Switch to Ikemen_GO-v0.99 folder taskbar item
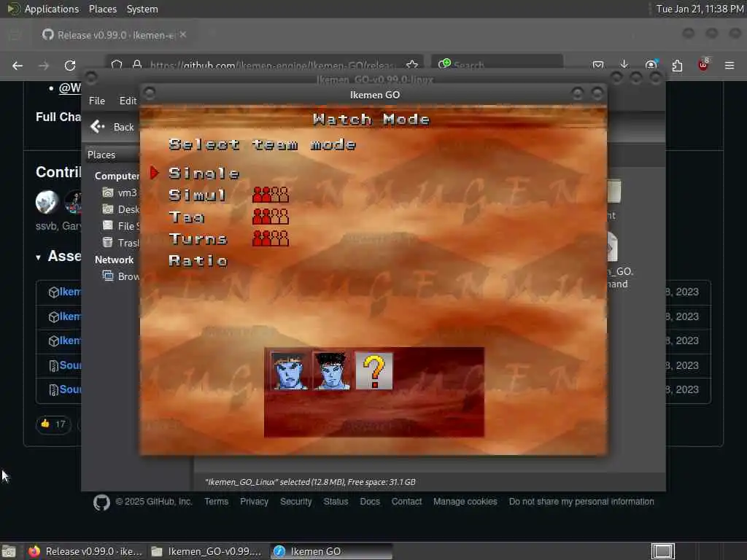 [x=206, y=551]
